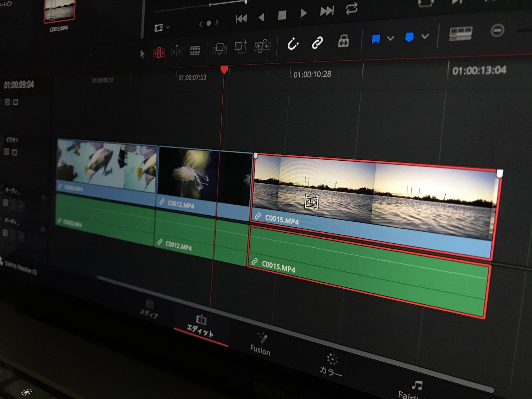Image resolution: width=532 pixels, height=399 pixels.
Task: Click the Insert Clip toolbar icon
Action: pyautogui.click(x=220, y=49)
